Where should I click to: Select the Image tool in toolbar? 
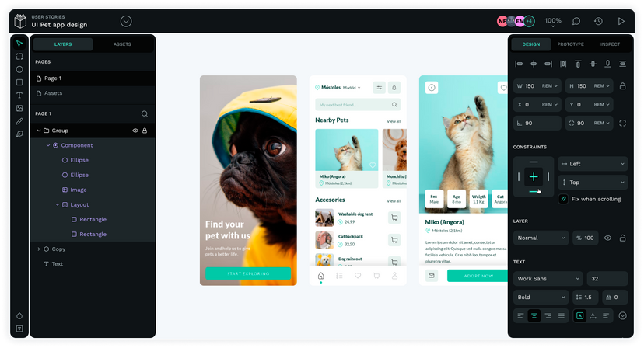[x=19, y=108]
